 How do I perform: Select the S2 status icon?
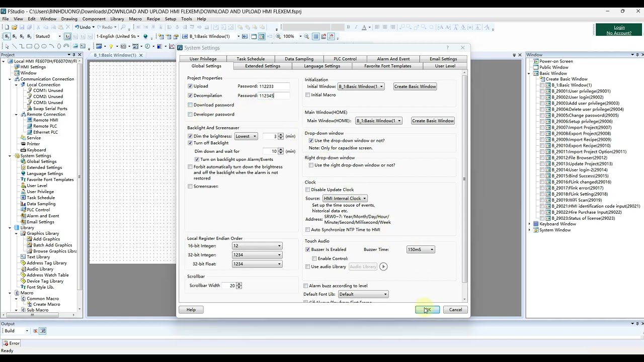point(22,36)
